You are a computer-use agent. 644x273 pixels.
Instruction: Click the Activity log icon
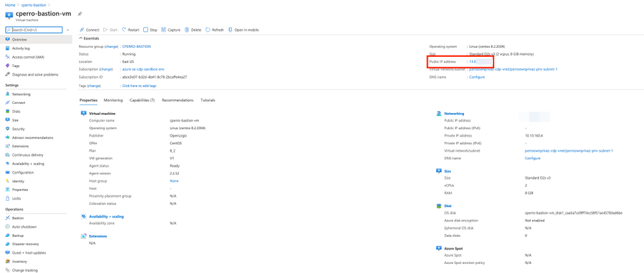7,48
